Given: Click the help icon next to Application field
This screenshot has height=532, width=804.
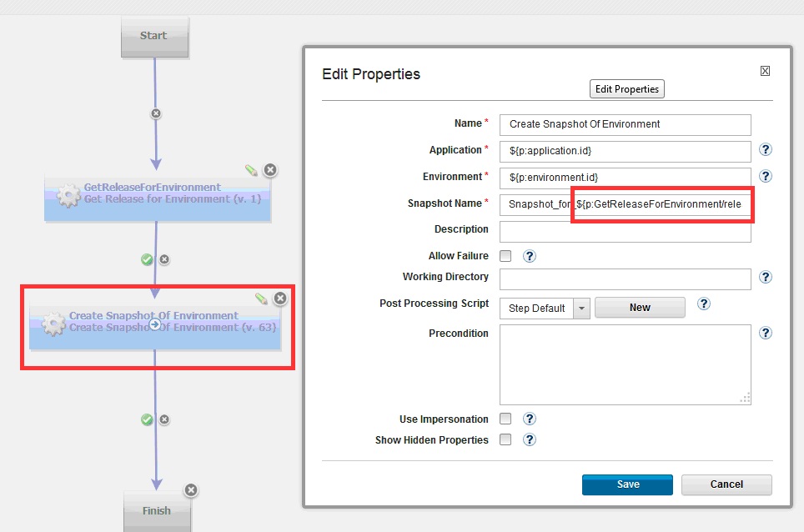Looking at the screenshot, I should point(766,150).
